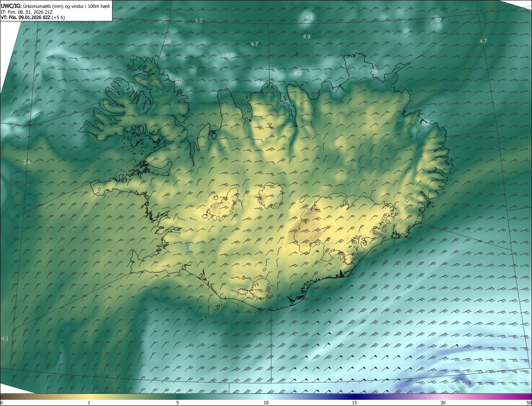Image resolution: width=532 pixels, height=406 pixels.
Task: Select the 4.9 value label on the map
Action: point(307,37)
